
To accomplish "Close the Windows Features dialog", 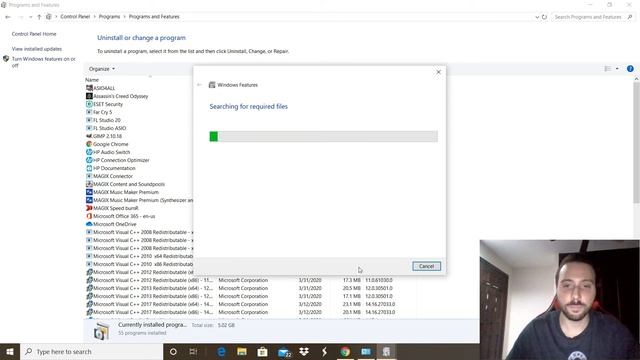I will pos(438,72).
